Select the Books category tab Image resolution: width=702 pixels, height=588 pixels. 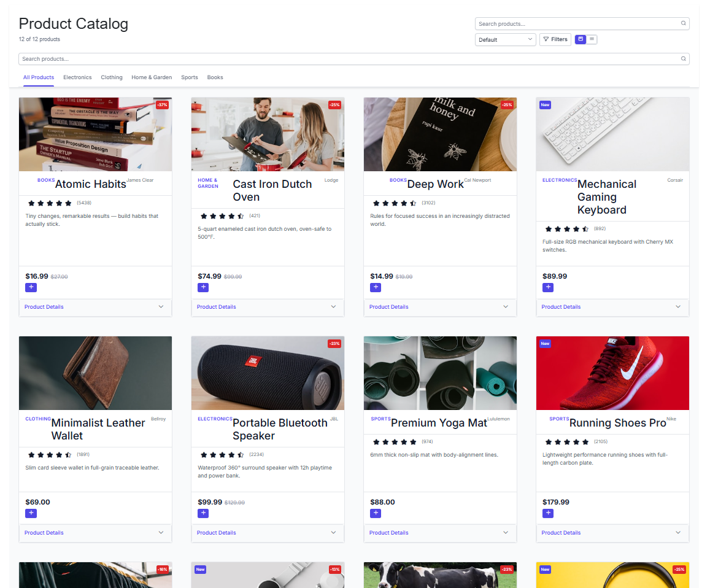click(x=215, y=77)
